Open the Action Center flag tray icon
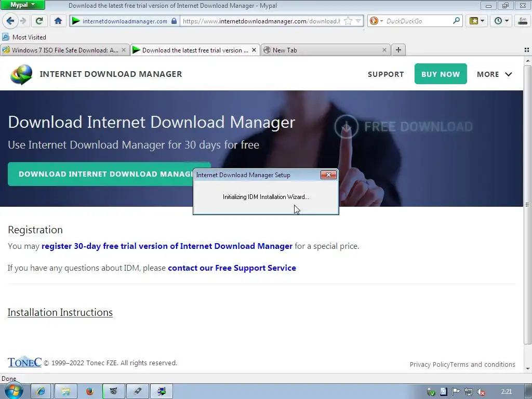The width and height of the screenshot is (532, 399). tap(456, 392)
